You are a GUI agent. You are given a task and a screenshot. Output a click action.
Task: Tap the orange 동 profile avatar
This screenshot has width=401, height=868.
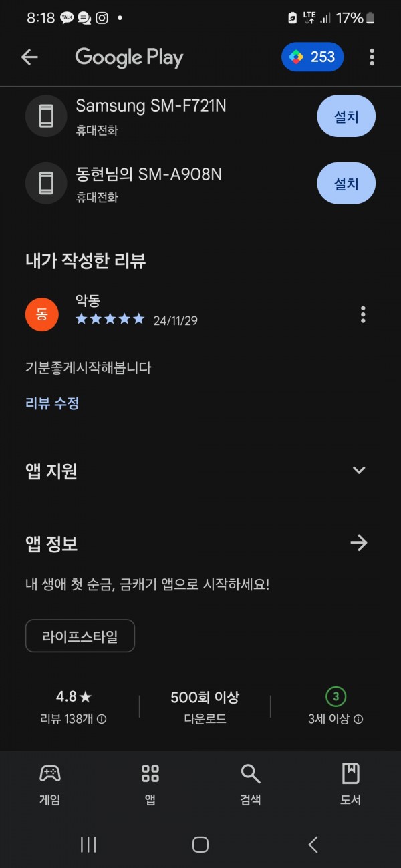coord(42,314)
